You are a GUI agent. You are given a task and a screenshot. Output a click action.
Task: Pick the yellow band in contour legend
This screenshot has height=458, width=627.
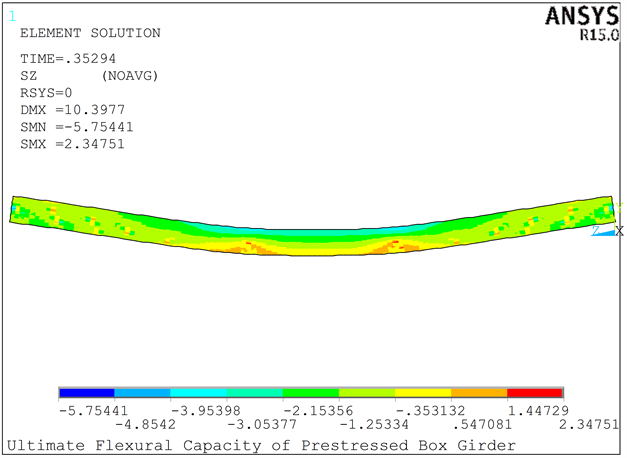[x=423, y=392]
